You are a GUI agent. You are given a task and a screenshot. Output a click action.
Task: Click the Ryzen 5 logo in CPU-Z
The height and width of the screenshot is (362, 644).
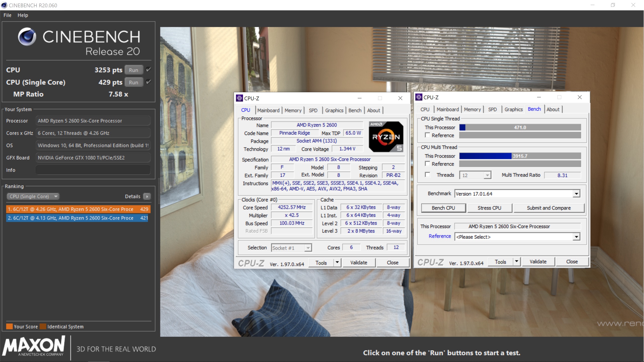[x=386, y=137]
